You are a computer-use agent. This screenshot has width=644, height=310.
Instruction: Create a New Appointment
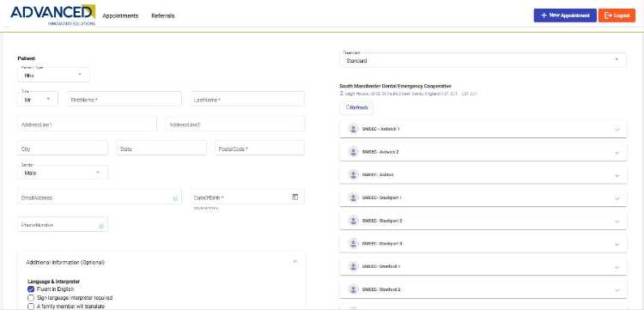[x=565, y=15]
